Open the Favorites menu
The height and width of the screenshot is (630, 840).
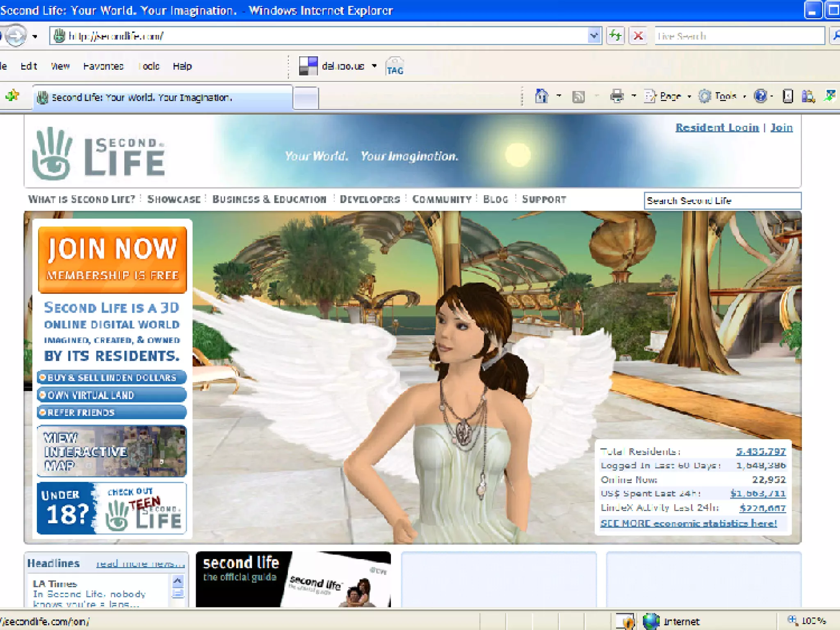click(103, 66)
